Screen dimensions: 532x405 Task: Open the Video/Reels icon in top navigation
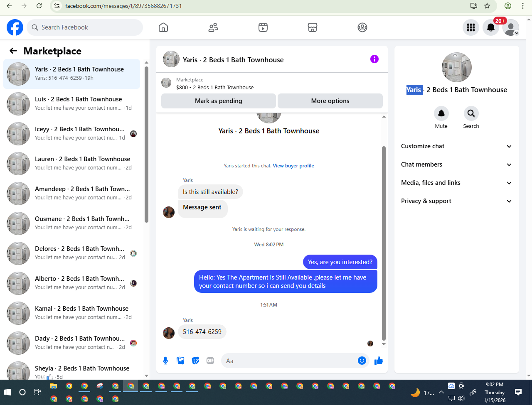pos(263,27)
